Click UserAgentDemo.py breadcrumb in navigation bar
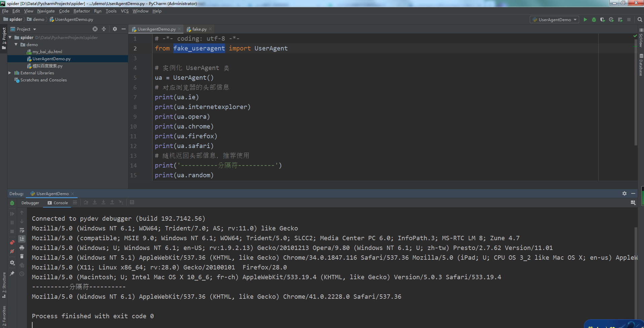The height and width of the screenshot is (328, 644). 71,20
